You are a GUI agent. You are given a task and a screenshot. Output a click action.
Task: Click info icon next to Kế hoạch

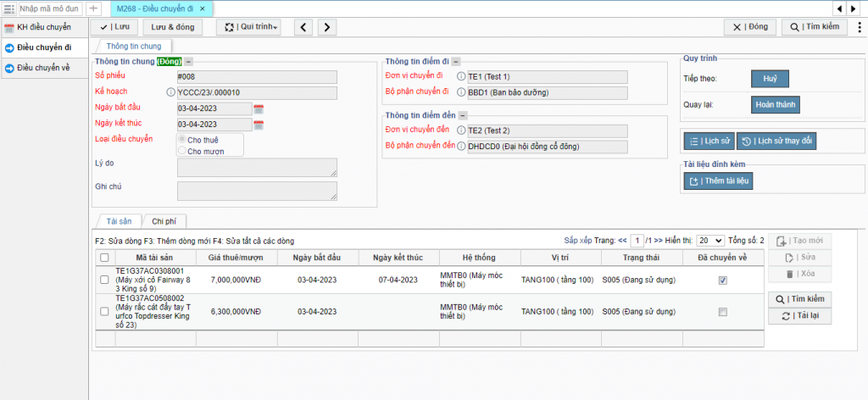point(170,92)
